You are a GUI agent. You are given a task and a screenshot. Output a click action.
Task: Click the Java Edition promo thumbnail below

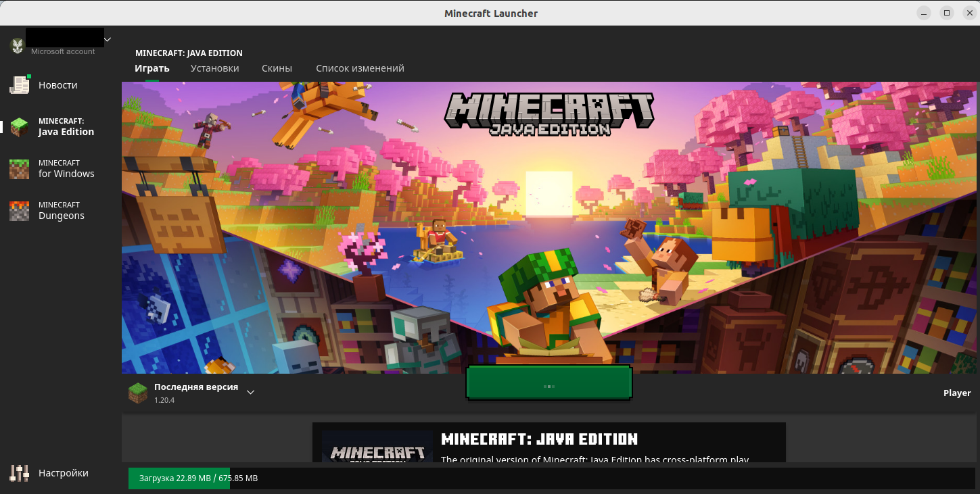pos(377,446)
